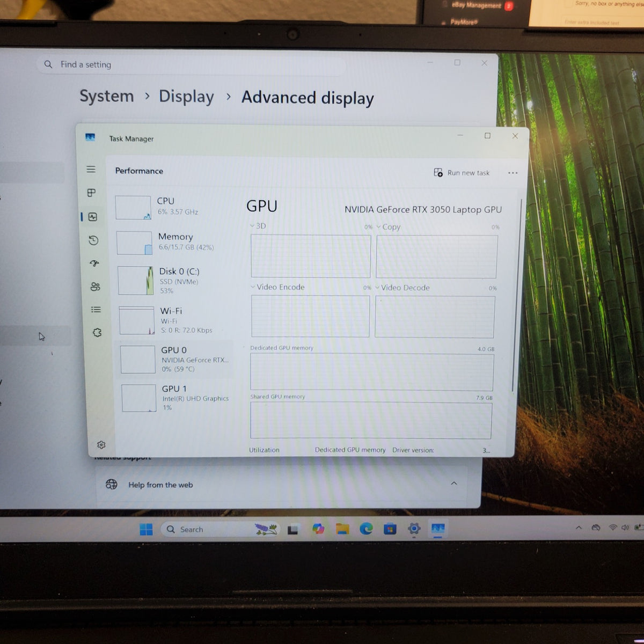Viewport: 644px width, 644px height.
Task: Show hidden system tray icons
Action: coord(579,528)
